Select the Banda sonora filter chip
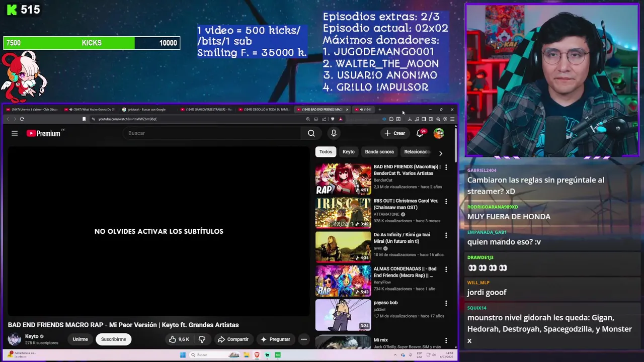 379,152
